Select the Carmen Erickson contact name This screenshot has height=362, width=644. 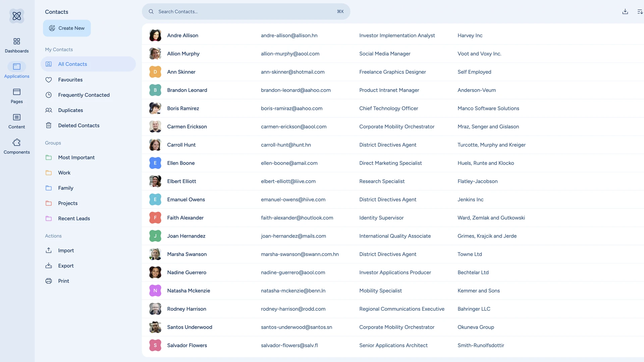187,127
